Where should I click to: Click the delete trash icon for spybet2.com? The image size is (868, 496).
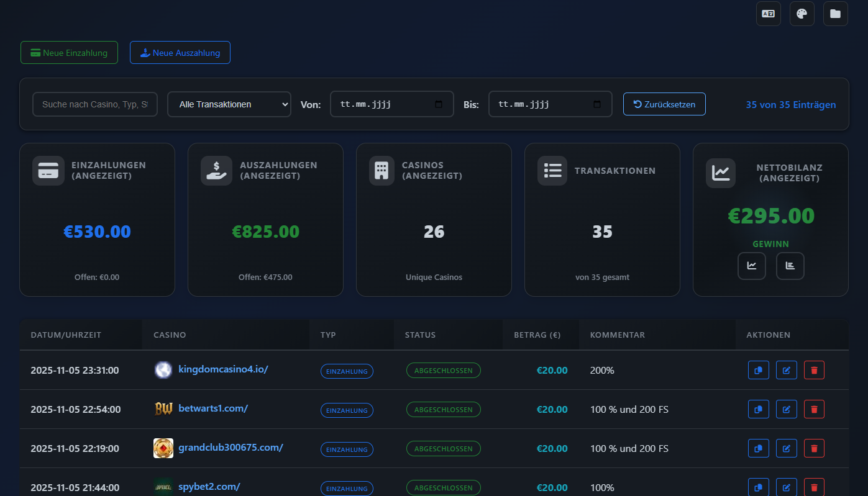814,487
